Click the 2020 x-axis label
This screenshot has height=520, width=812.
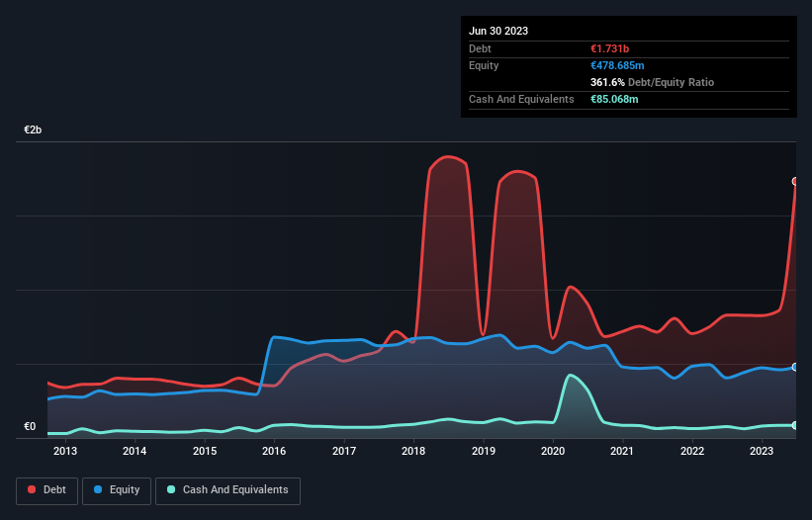(x=553, y=451)
